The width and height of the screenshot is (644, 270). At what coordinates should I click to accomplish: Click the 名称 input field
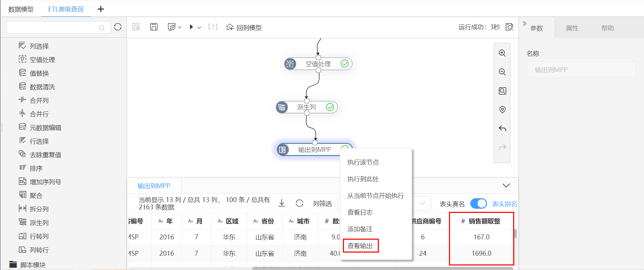click(x=581, y=70)
